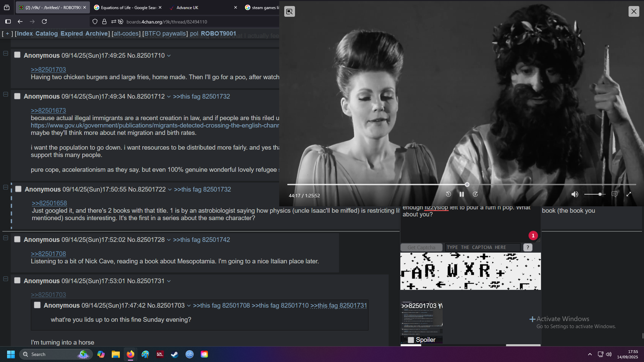Check the box for post No.82501728

(17, 240)
